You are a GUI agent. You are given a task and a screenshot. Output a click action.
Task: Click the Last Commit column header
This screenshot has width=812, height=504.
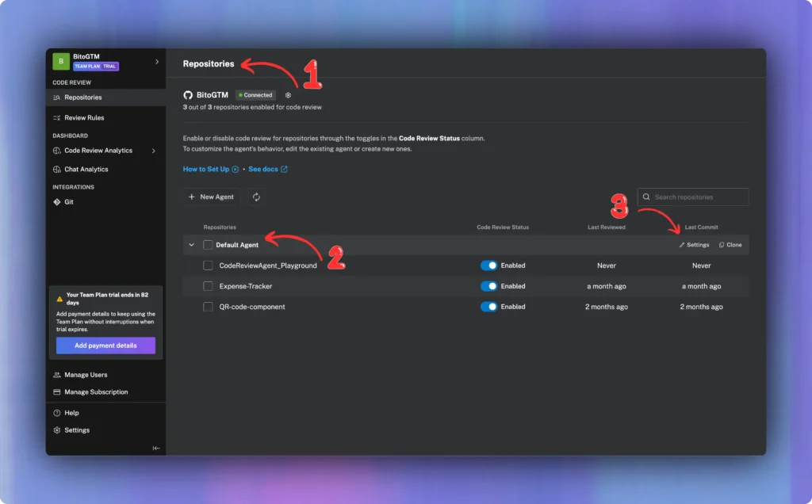[x=701, y=227]
